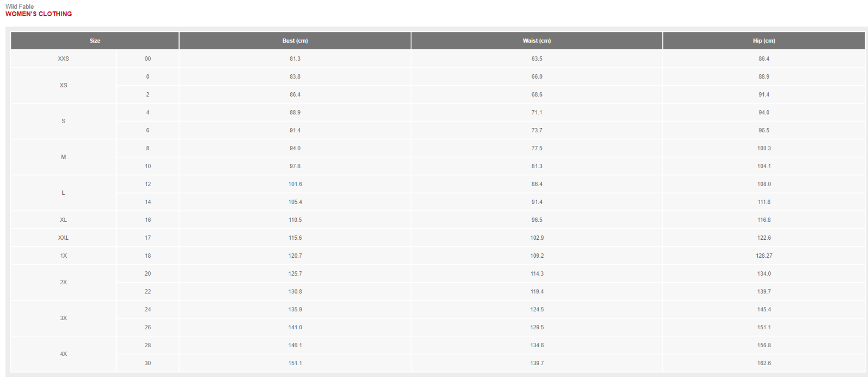Click the M size label cell
868x383 pixels.
coord(63,157)
